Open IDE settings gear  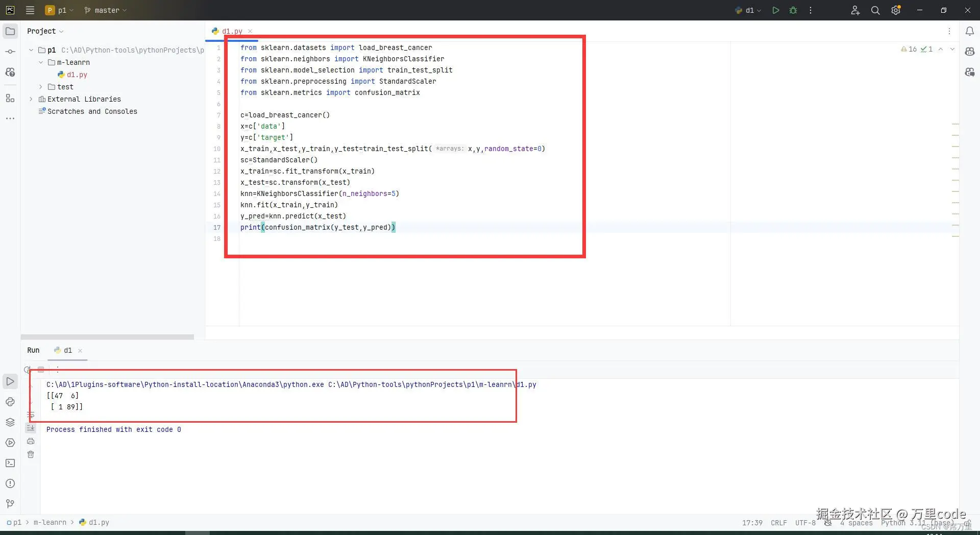(896, 10)
